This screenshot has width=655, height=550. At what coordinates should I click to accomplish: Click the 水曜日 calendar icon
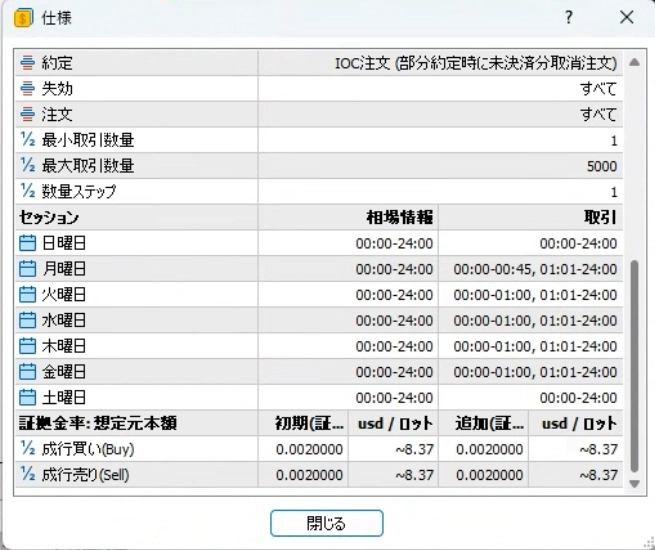[28, 320]
